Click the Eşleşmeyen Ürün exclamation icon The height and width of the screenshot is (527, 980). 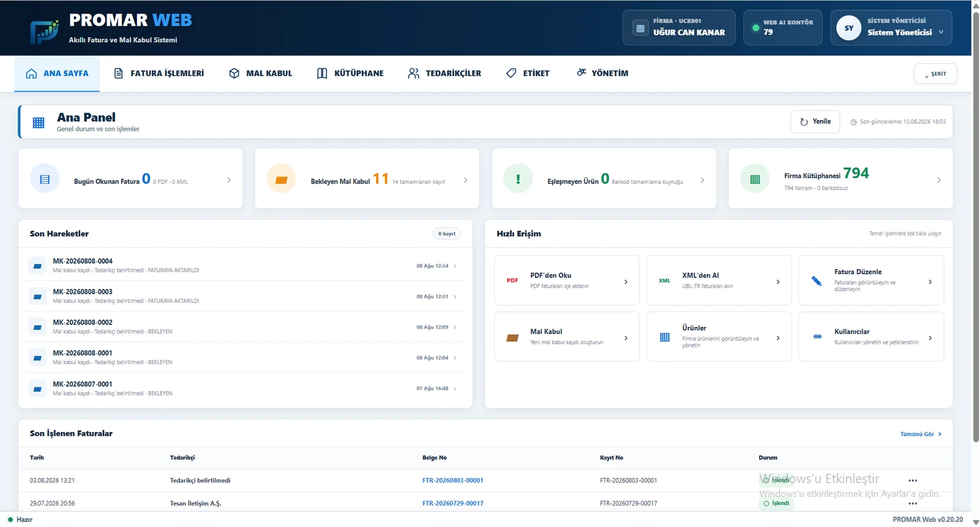pyautogui.click(x=518, y=179)
